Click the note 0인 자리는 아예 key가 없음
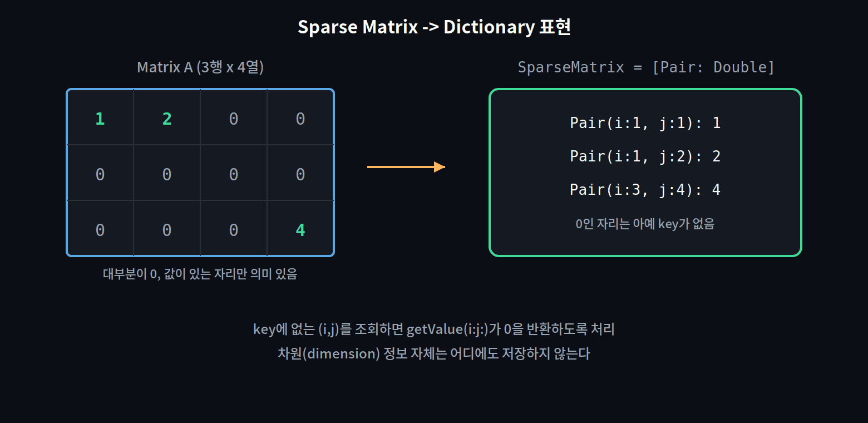Viewport: 868px width, 423px height. tap(645, 224)
